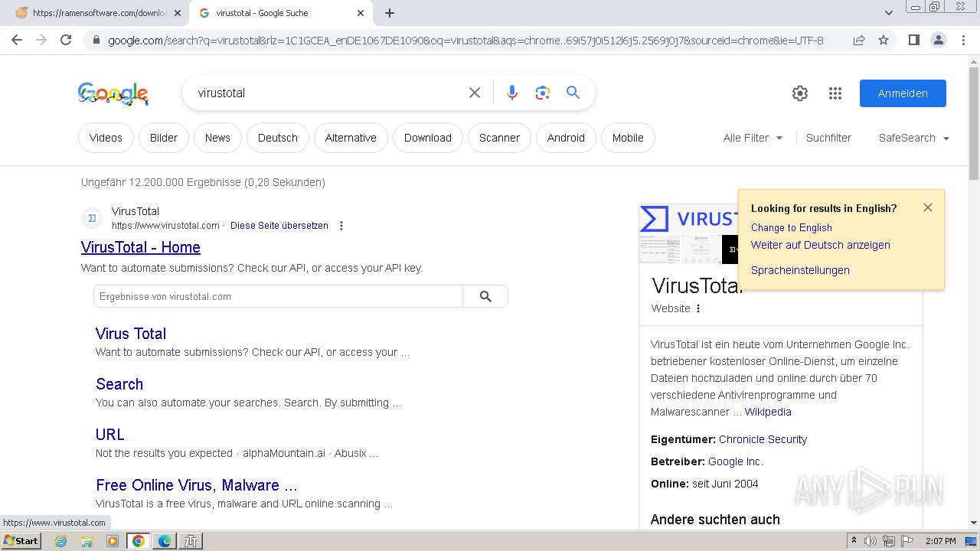Reload the page with refresh icon
980x551 pixels.
click(x=66, y=40)
